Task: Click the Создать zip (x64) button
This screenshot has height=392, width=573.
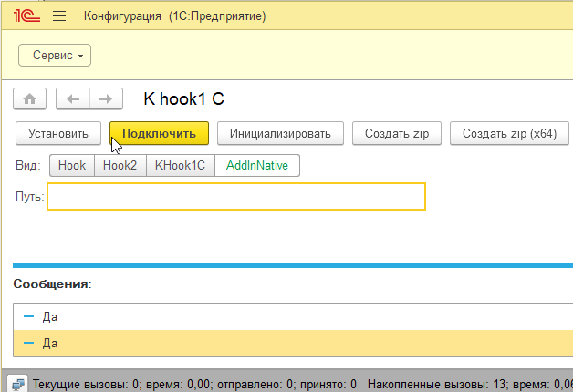Action: click(509, 133)
